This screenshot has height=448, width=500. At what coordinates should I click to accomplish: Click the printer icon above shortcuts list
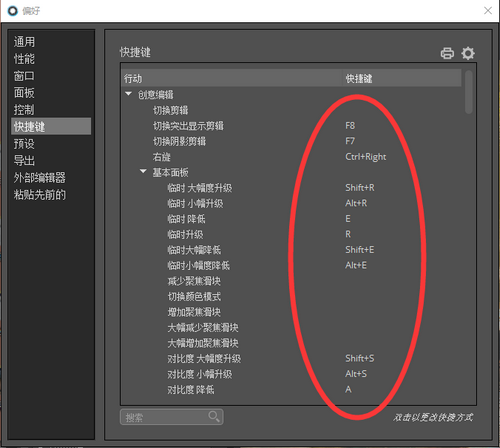pos(447,53)
